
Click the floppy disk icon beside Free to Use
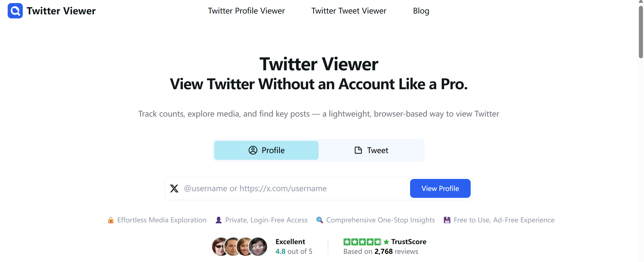tap(447, 220)
